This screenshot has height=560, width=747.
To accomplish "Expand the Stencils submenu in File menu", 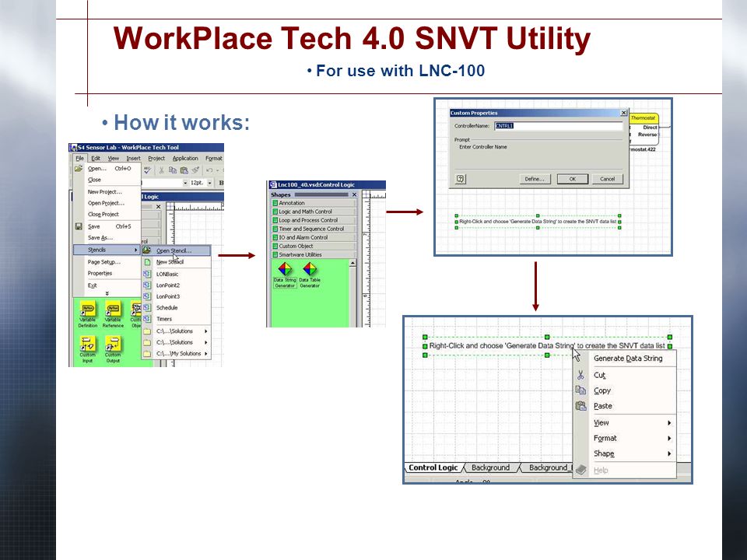I will point(107,250).
